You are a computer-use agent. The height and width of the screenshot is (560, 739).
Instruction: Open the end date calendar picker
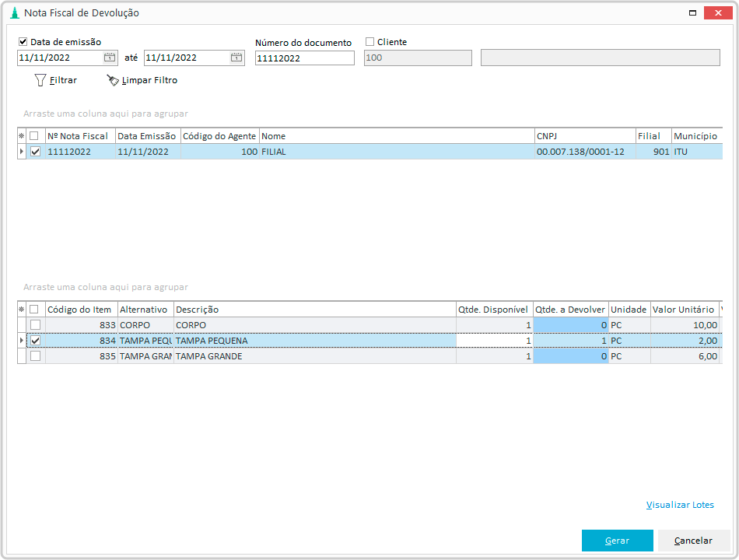coord(236,58)
